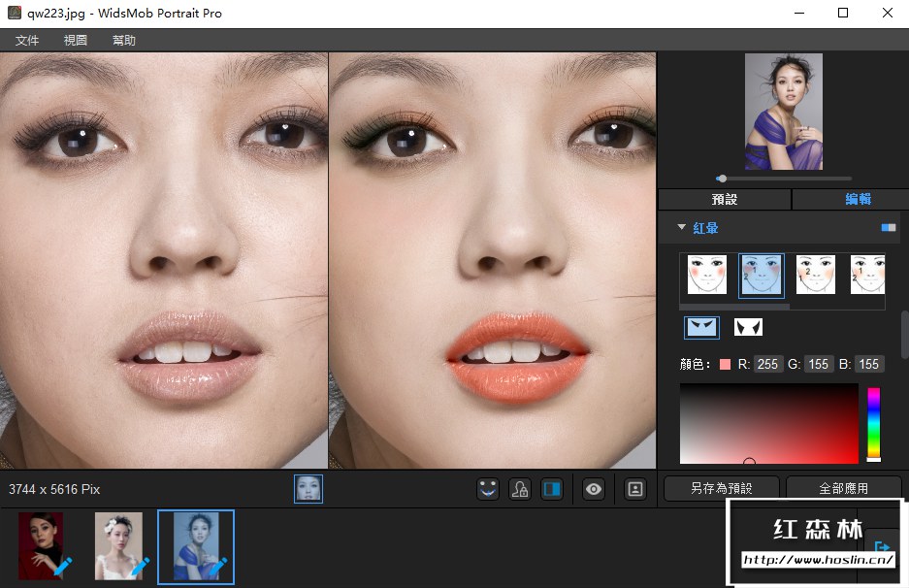Click the rainbow hue slider bar

[873, 423]
